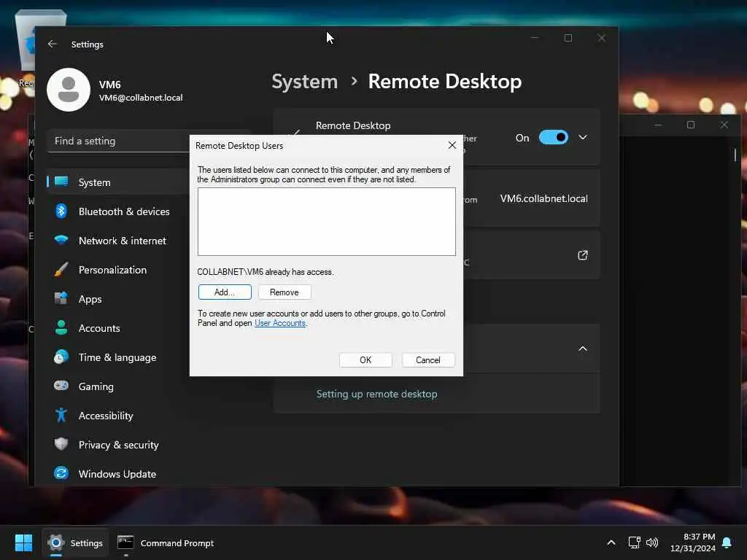Go back with the Settings arrow
This screenshot has width=747, height=560.
click(x=53, y=44)
